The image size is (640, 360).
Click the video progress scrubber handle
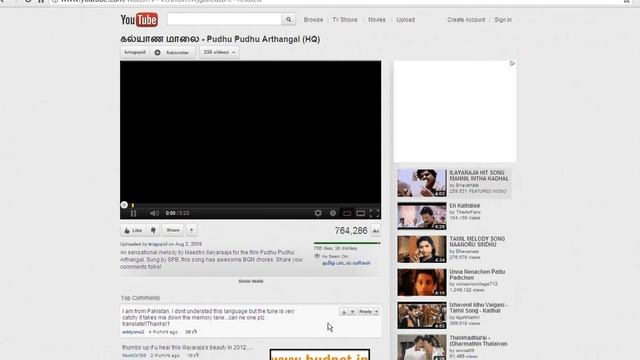[x=124, y=205]
